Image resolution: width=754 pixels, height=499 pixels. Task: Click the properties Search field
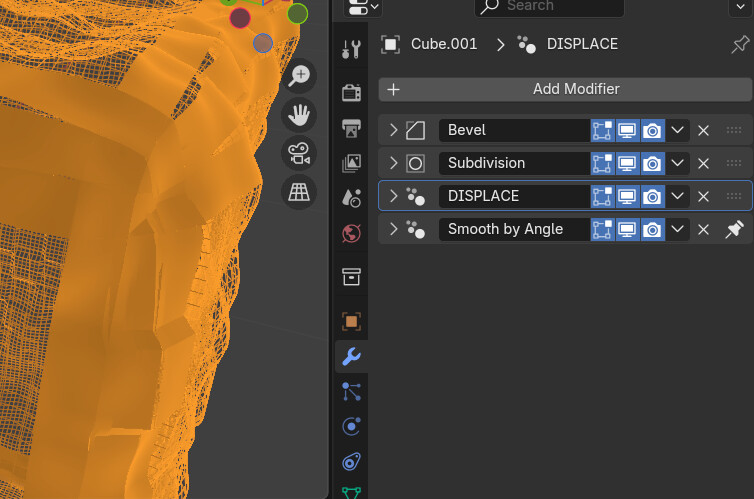pos(549,7)
